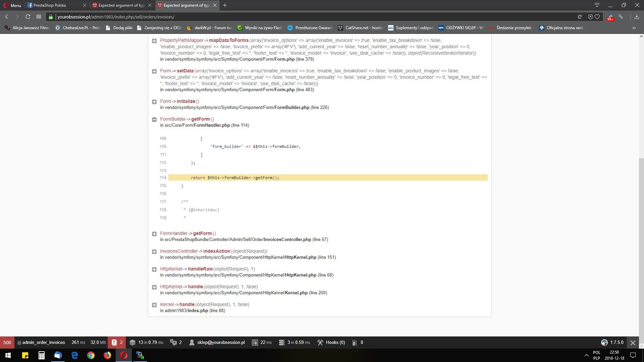Screen dimensions: 644x362
Task: Click the 500 status code in the Symfony toolbar
Action: coord(7,343)
